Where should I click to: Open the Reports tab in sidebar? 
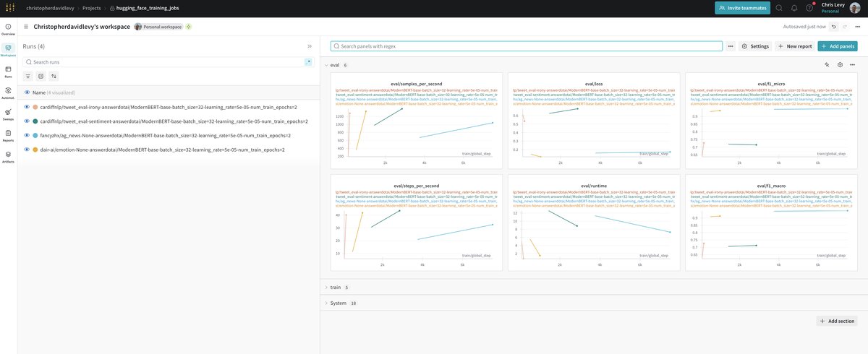pos(8,134)
